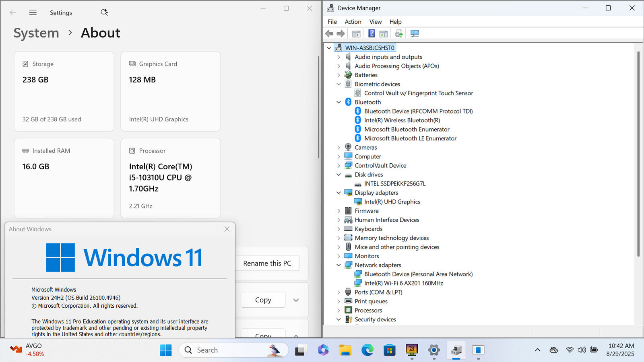Click the Task View taskbar icon
This screenshot has width=644, height=362.
click(300, 350)
